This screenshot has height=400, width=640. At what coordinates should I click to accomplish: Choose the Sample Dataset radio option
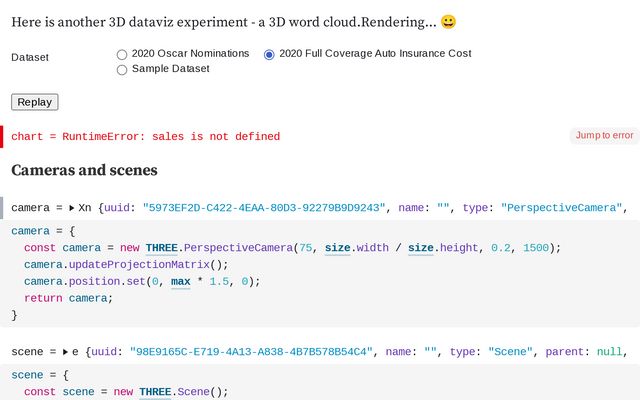point(122,70)
